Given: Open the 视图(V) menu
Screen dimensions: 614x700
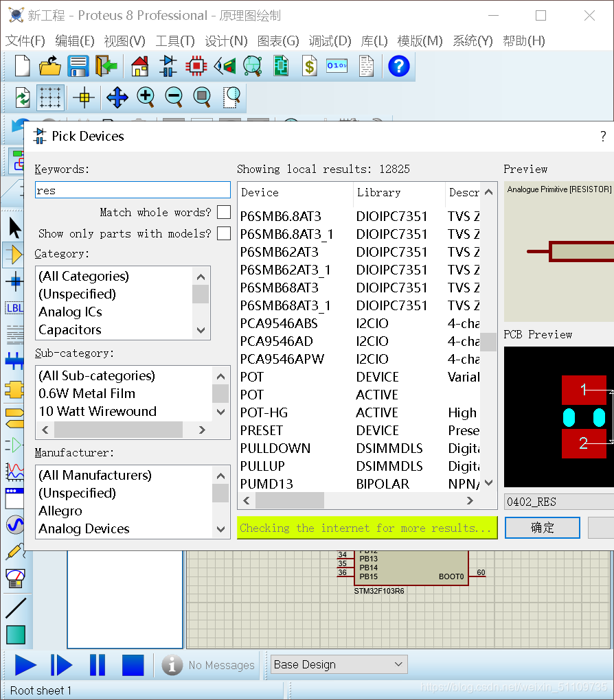Looking at the screenshot, I should click(x=125, y=41).
